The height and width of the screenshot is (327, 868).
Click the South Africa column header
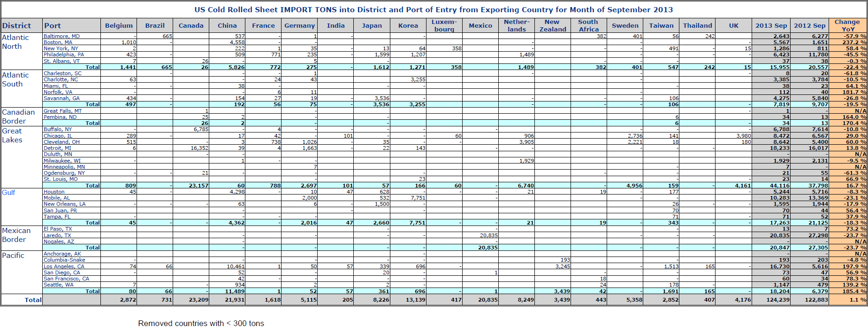pos(588,25)
